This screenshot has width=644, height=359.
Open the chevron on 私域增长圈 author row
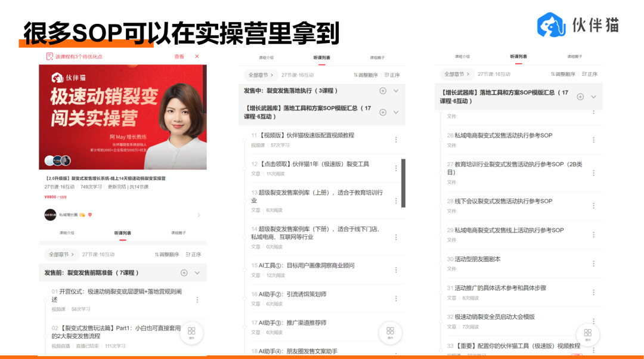pos(199,215)
